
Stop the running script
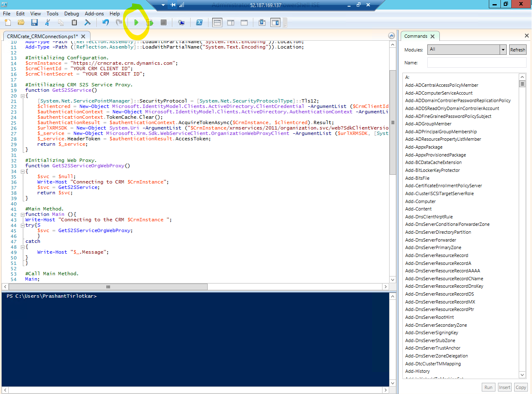tap(163, 22)
